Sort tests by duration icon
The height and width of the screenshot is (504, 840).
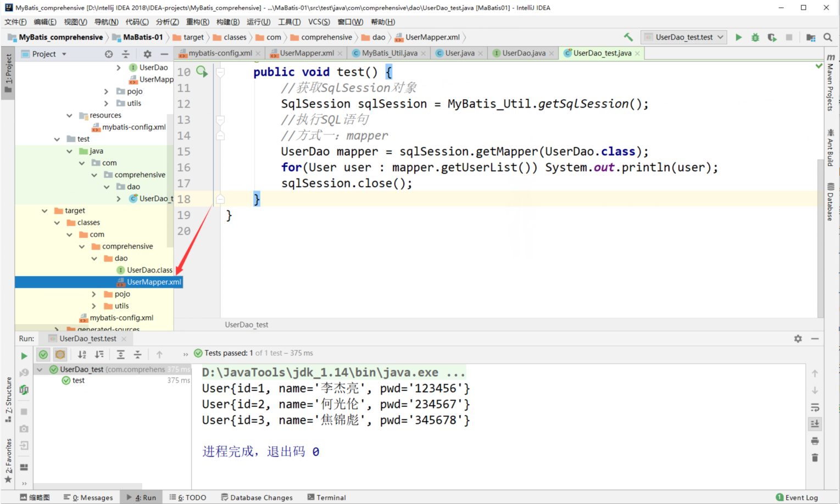[x=99, y=355]
